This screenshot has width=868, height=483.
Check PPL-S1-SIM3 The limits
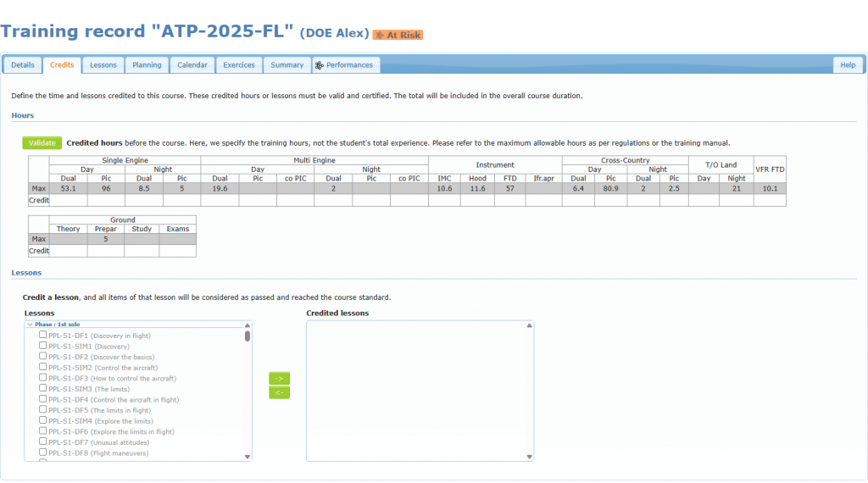coord(42,388)
